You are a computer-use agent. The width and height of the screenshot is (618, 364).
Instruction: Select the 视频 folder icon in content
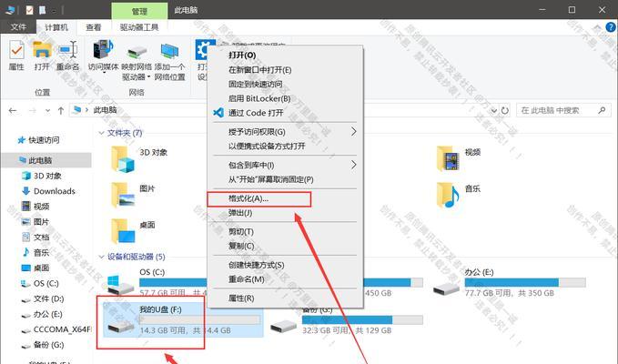[x=448, y=158]
